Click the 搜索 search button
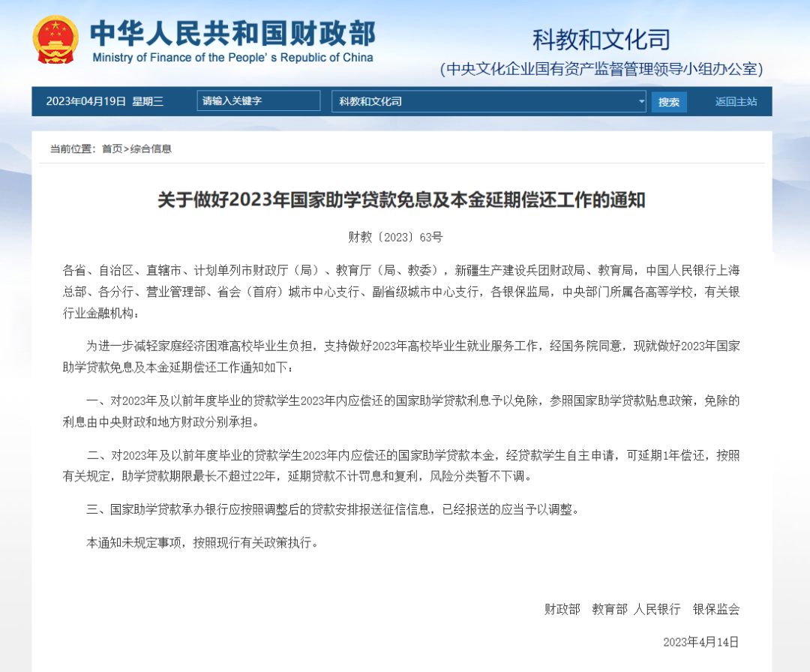Screen dimensions: 810x672 (x=668, y=102)
